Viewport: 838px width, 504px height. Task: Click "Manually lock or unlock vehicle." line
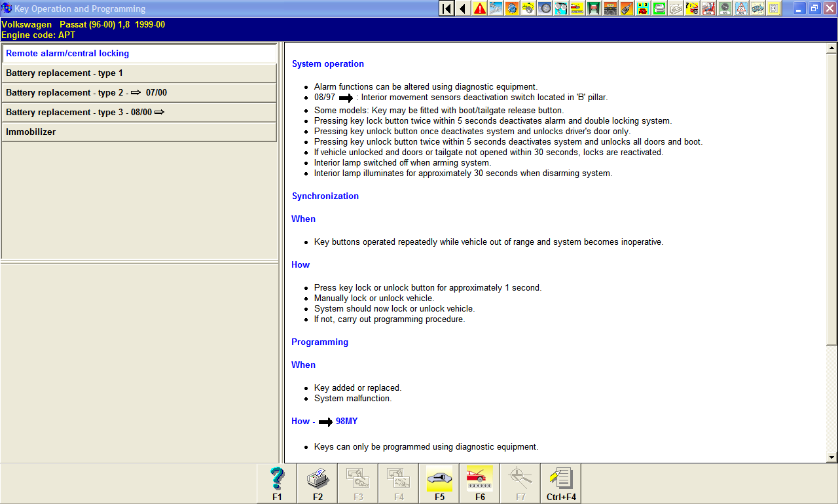click(x=374, y=298)
